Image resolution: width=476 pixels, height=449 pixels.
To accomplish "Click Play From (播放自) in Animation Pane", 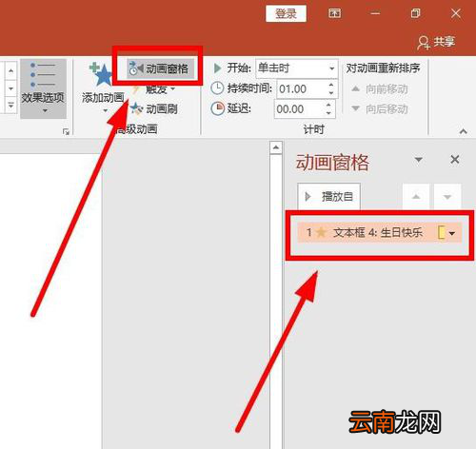I will coord(329,196).
